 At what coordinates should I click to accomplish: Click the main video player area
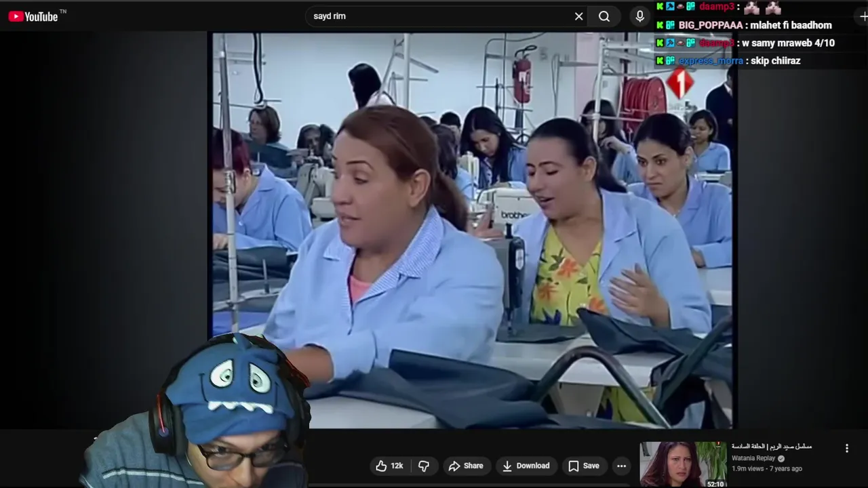pyautogui.click(x=473, y=230)
